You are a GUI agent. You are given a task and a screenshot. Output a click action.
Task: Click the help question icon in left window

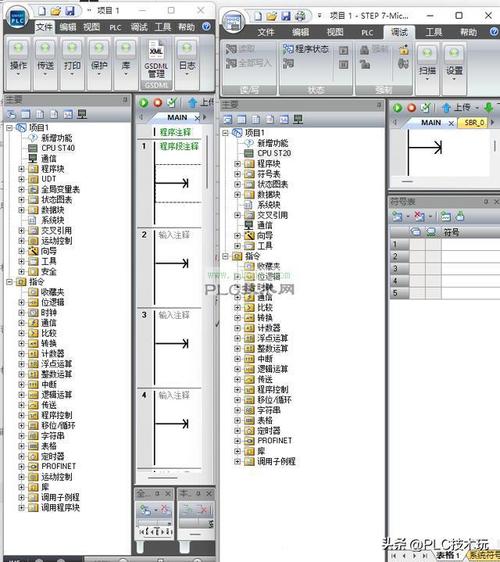(x=206, y=26)
